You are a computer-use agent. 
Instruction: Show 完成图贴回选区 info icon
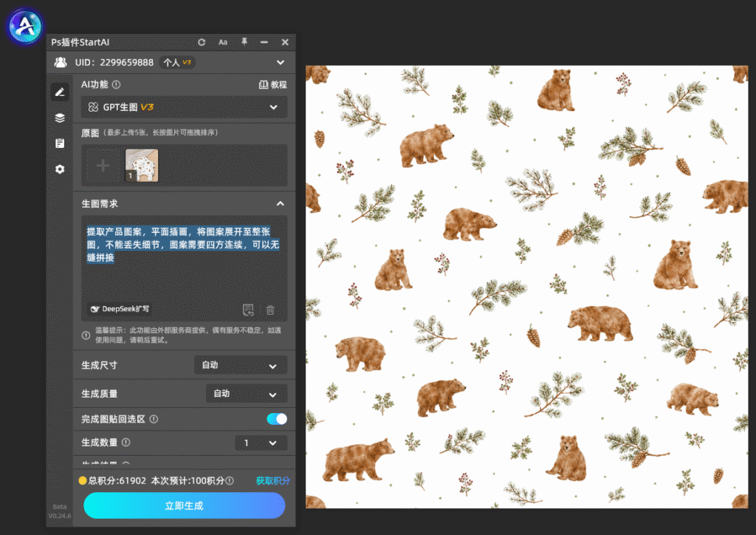pos(154,419)
